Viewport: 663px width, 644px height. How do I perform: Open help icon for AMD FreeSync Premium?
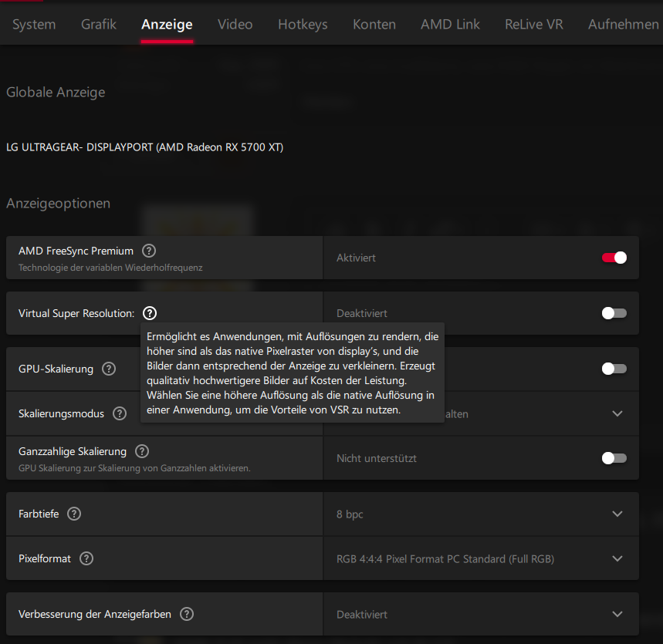coord(149,251)
